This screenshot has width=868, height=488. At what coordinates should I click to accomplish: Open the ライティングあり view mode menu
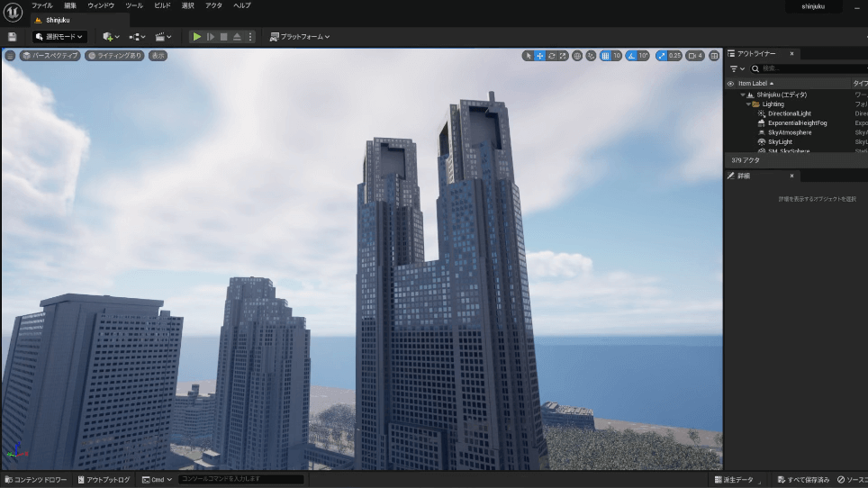(114, 55)
